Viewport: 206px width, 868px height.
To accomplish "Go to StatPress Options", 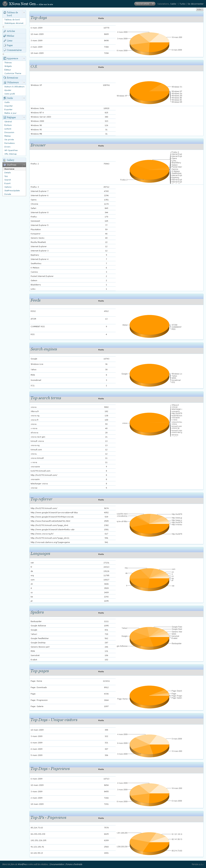I will pyautogui.click(x=8, y=187).
